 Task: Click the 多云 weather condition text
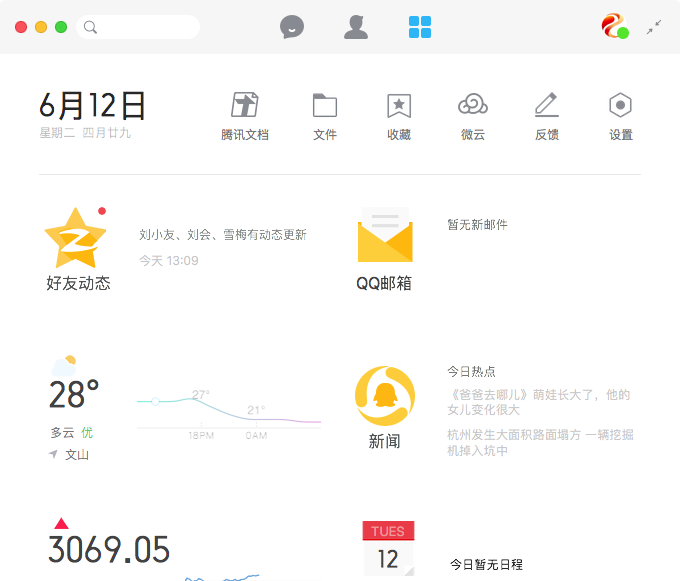click(62, 433)
